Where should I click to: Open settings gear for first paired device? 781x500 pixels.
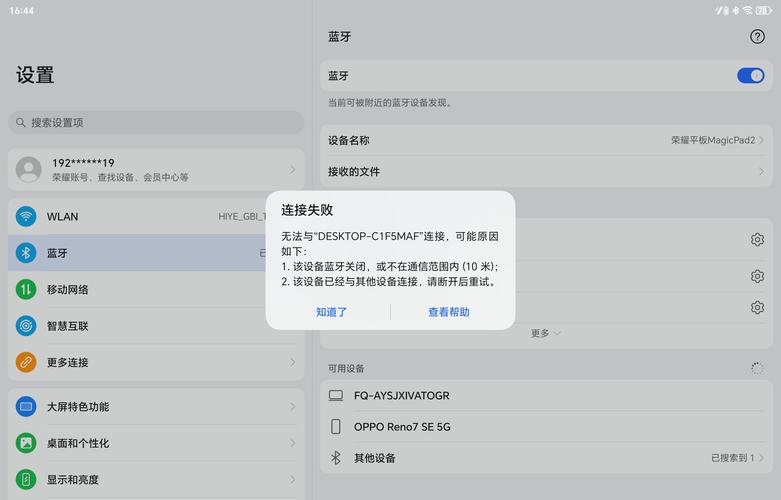[757, 240]
